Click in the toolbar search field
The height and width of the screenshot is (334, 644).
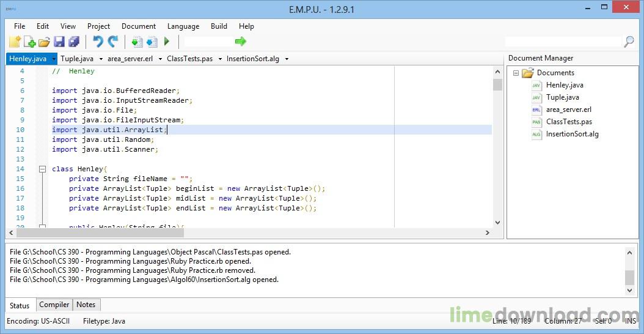[x=562, y=42]
